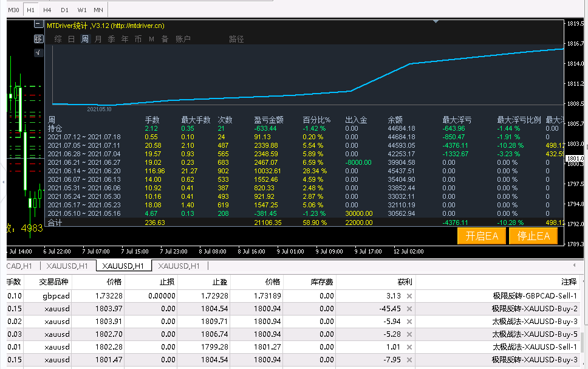This screenshot has height=369, width=588.
Task: Expand the small triangle at the panel top
Action: tap(436, 21)
